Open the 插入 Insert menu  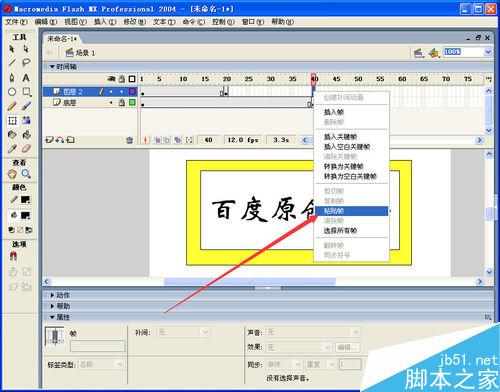coord(105,22)
